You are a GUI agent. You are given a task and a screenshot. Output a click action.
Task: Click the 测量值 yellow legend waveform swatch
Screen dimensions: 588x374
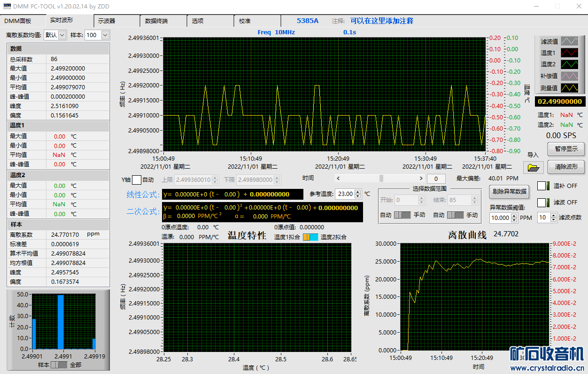point(571,87)
